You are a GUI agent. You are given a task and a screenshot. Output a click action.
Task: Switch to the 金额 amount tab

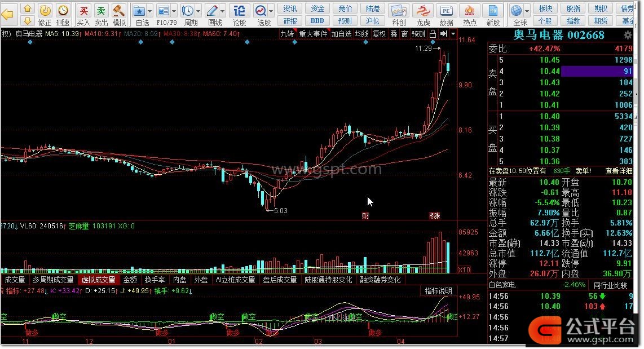130,280
